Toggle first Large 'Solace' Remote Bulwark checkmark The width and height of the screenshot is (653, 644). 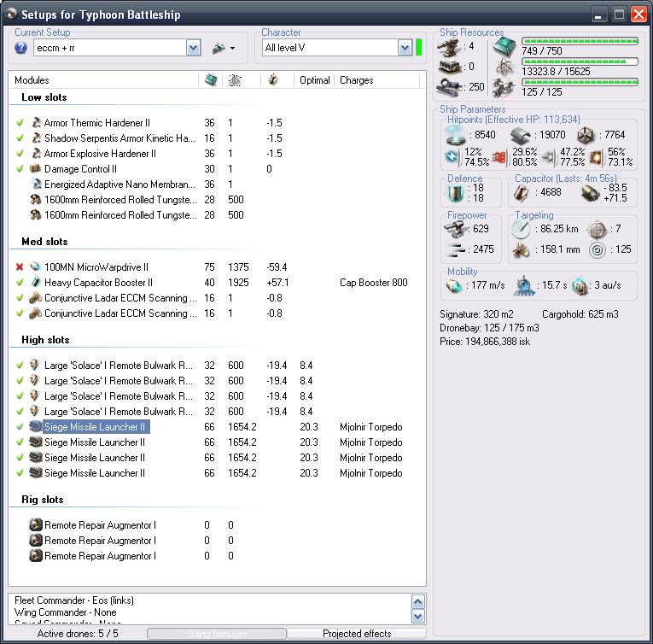[20, 366]
